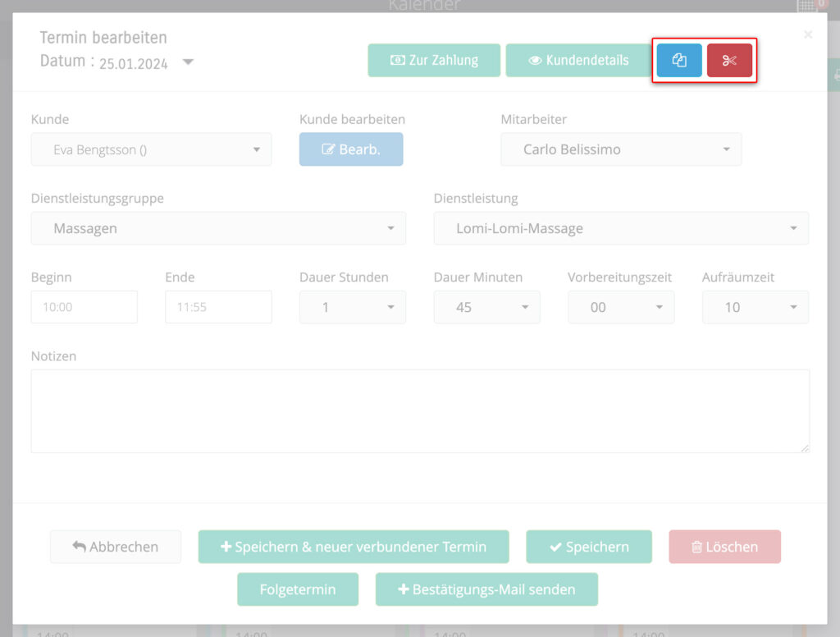Click the blue copy appointment icon
This screenshot has height=637, width=840.
[x=678, y=61]
